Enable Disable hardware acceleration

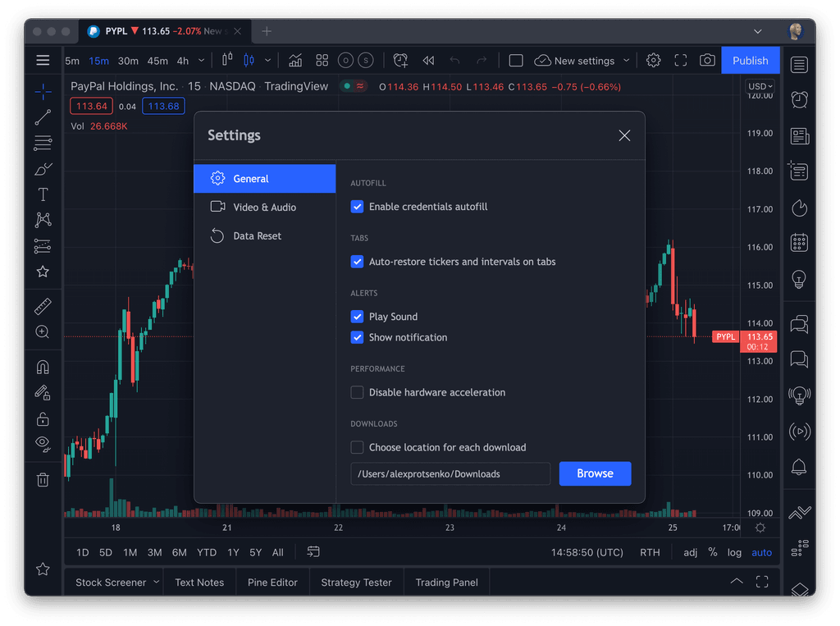tap(357, 392)
